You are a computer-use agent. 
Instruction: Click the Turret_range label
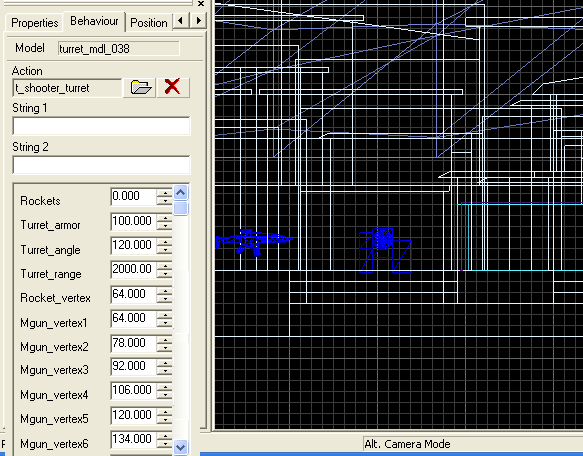tap(51, 274)
